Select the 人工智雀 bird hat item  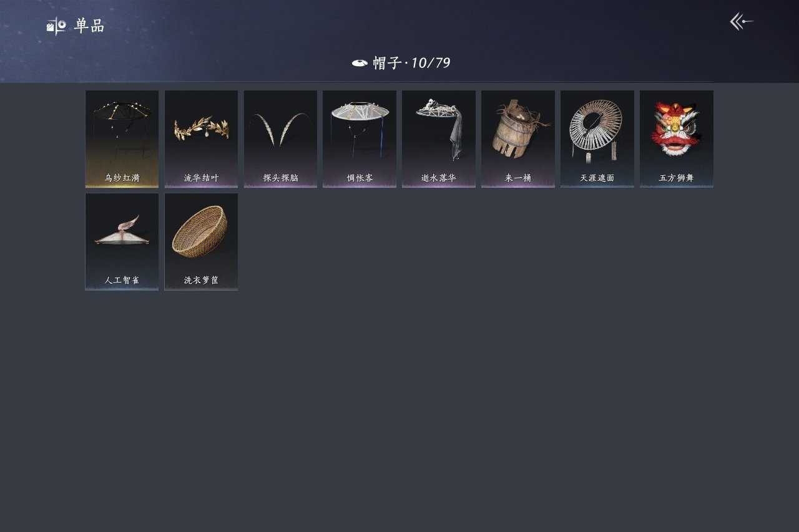(122, 241)
